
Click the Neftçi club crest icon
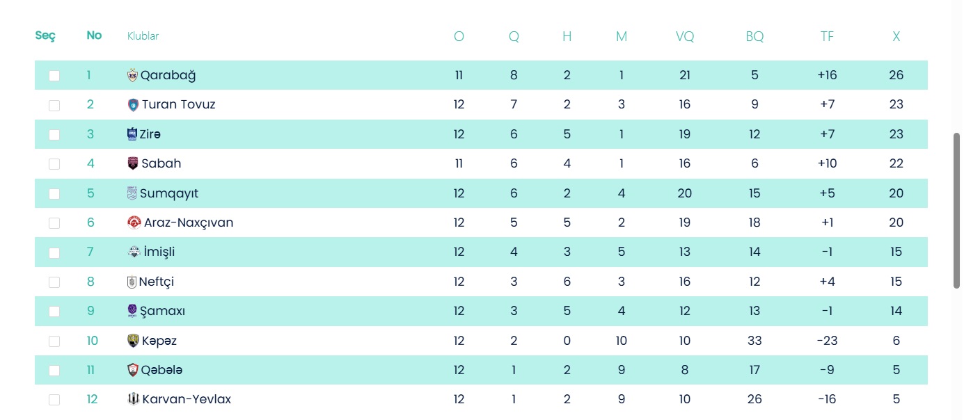pyautogui.click(x=132, y=282)
